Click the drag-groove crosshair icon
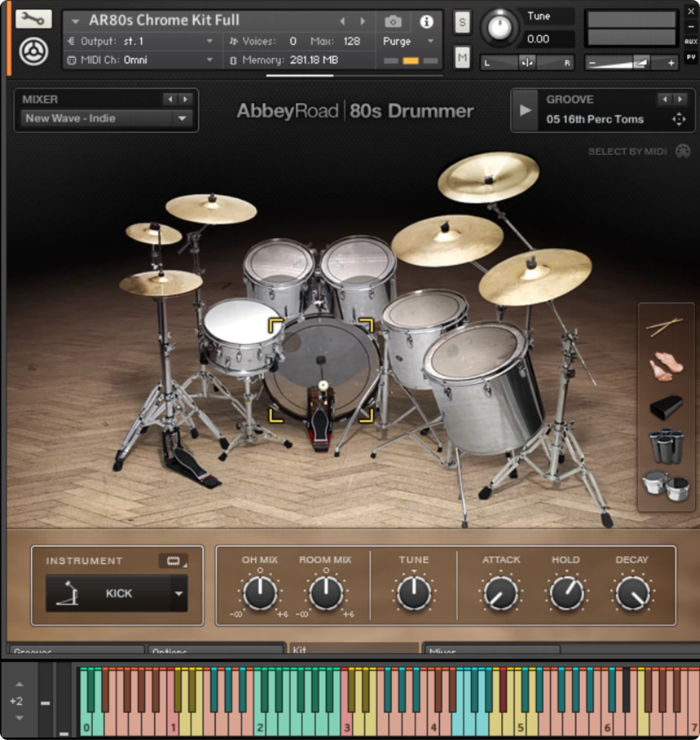The width and height of the screenshot is (700, 740). [x=679, y=120]
